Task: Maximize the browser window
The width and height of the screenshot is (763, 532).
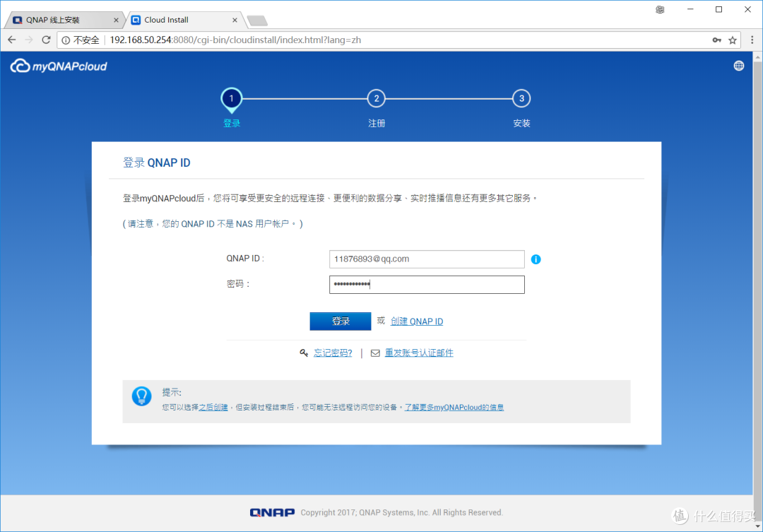Action: 718,9
